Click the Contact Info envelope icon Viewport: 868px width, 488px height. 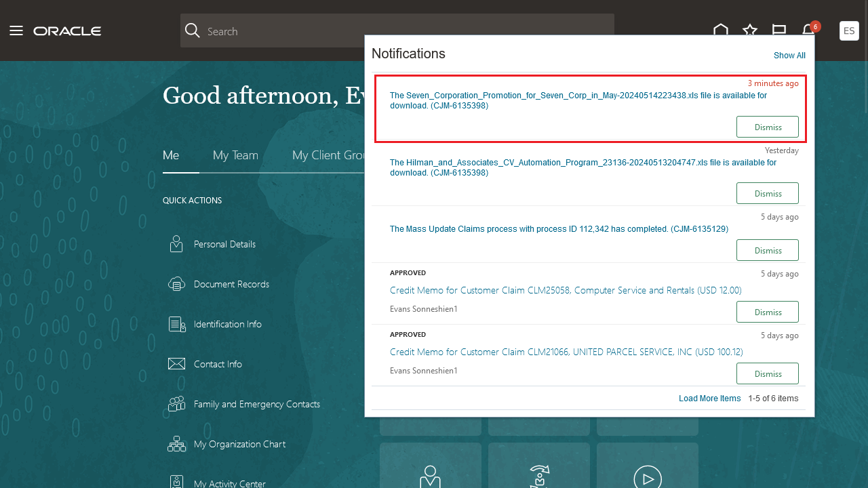click(176, 364)
